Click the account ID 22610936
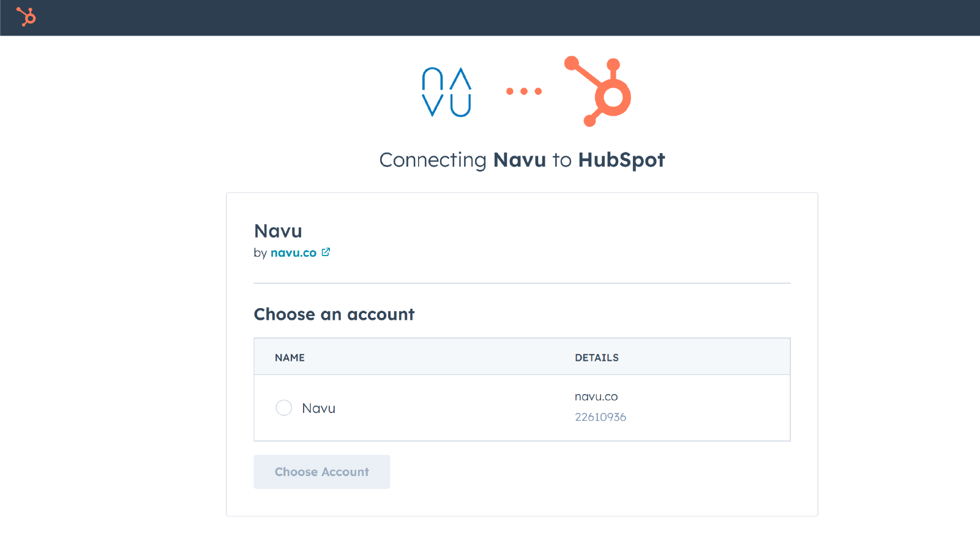The image size is (980, 552). pos(600,417)
